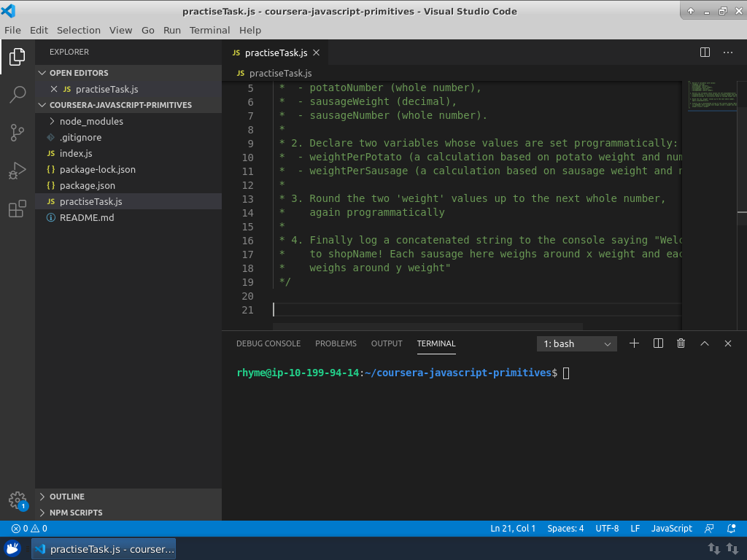Screen dimensions: 747x560
Task: Expand the node_modules folder
Action: tap(90, 121)
